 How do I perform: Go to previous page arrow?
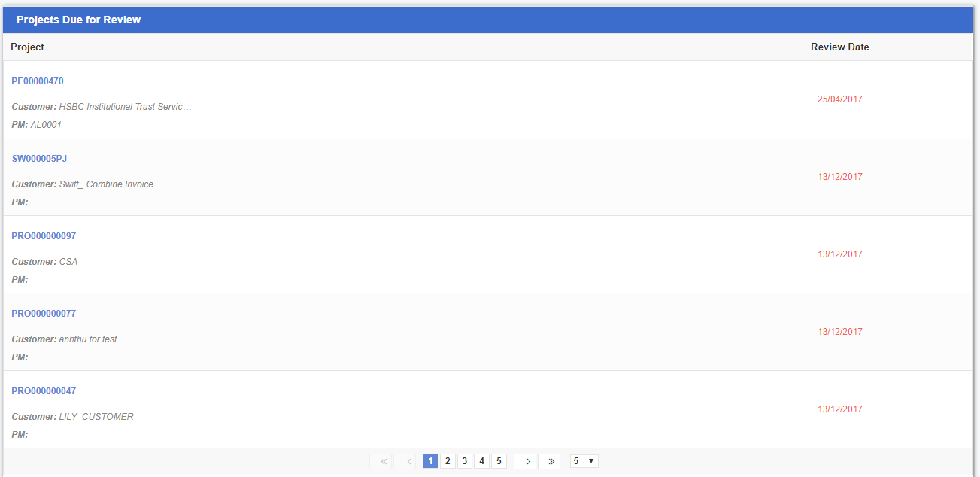[405, 461]
